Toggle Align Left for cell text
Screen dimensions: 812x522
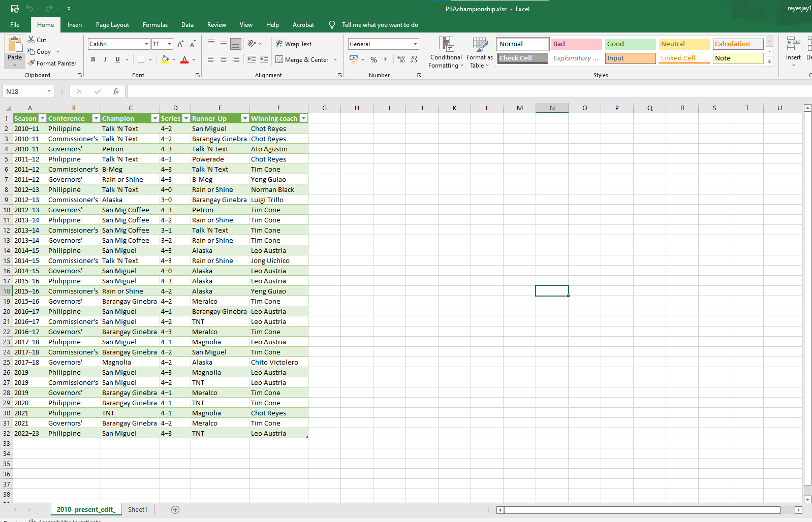[x=211, y=59]
